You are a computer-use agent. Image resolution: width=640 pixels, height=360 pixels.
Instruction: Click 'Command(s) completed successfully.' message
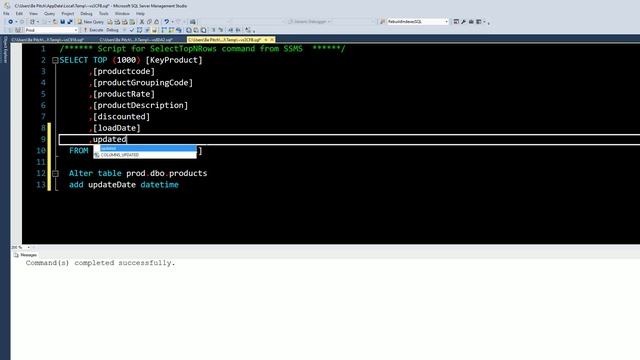point(100,263)
